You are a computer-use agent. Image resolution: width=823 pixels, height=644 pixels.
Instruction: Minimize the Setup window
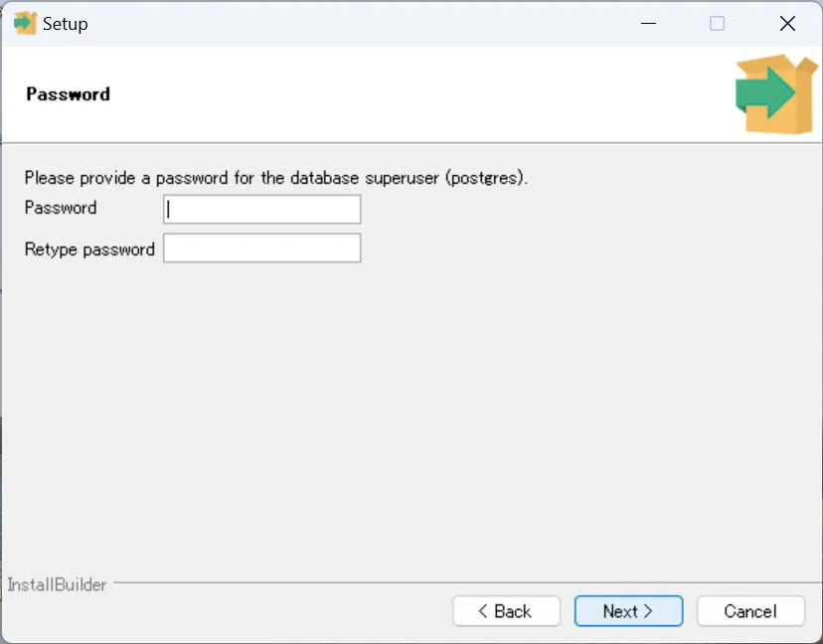click(x=649, y=24)
